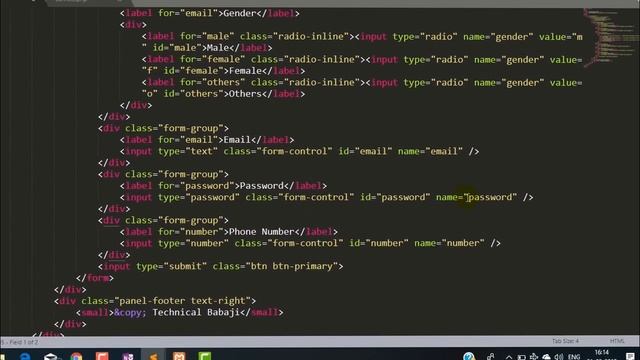Open Microsoft Edge from the taskbar
Screen dimensions: 640x360
pos(25,356)
